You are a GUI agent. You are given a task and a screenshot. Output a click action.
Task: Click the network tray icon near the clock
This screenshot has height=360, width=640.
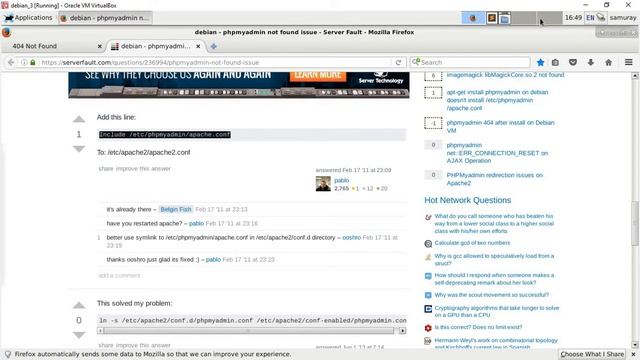pyautogui.click(x=601, y=18)
